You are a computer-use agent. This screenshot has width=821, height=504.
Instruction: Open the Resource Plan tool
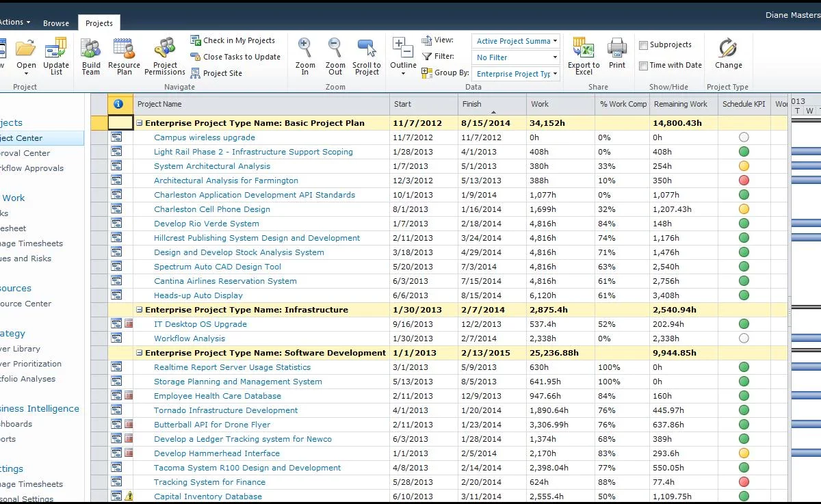tap(124, 57)
